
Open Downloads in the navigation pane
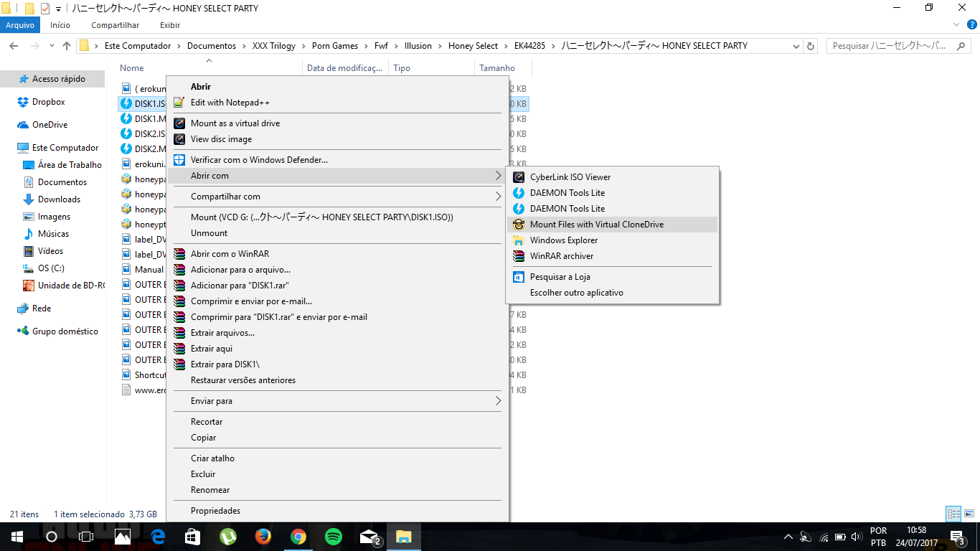(x=59, y=199)
